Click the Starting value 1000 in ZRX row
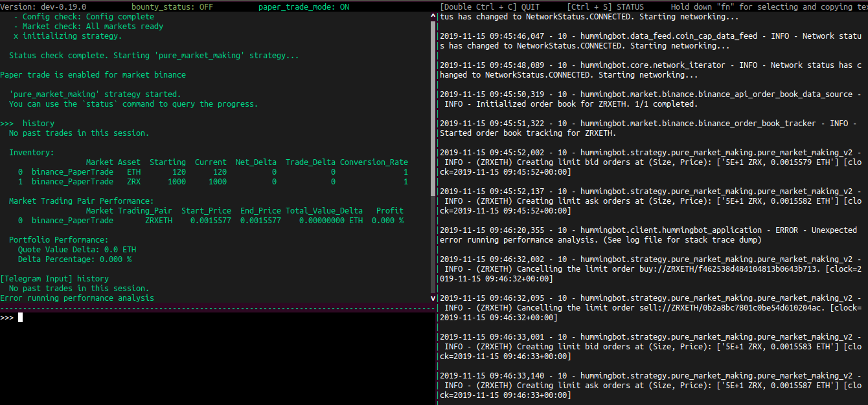868x405 pixels. tap(177, 182)
